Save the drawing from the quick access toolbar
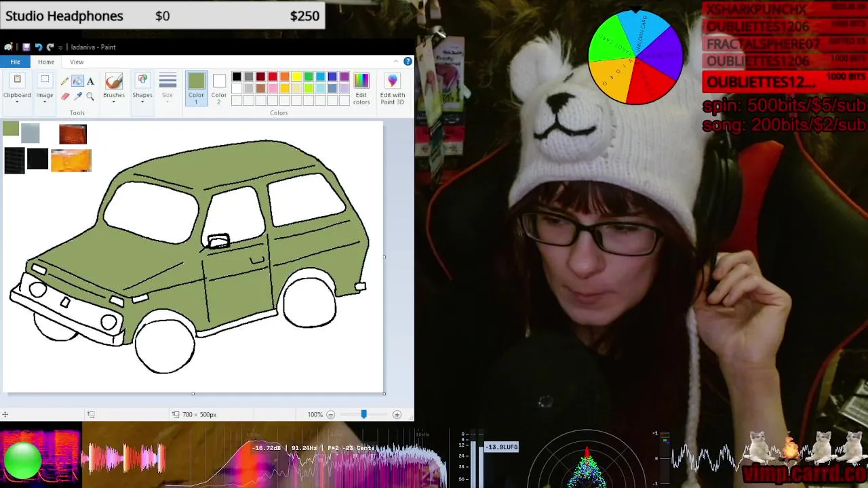The height and width of the screenshot is (488, 868). [26, 47]
